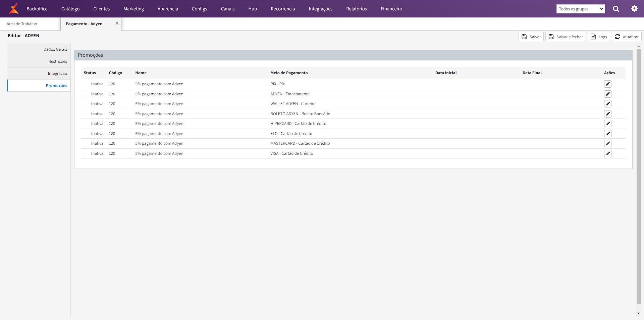Image resolution: width=644 pixels, height=320 pixels.
Task: Open the Backoffice menu
Action: point(37,9)
